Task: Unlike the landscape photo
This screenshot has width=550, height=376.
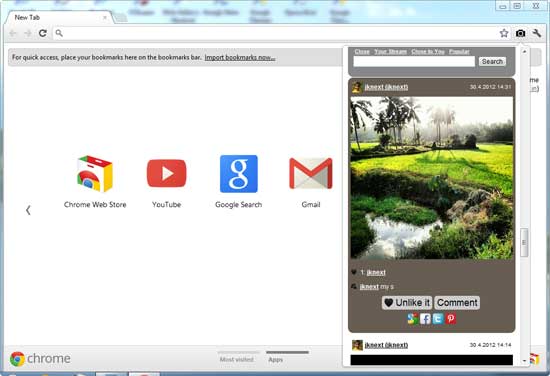Action: (x=407, y=303)
